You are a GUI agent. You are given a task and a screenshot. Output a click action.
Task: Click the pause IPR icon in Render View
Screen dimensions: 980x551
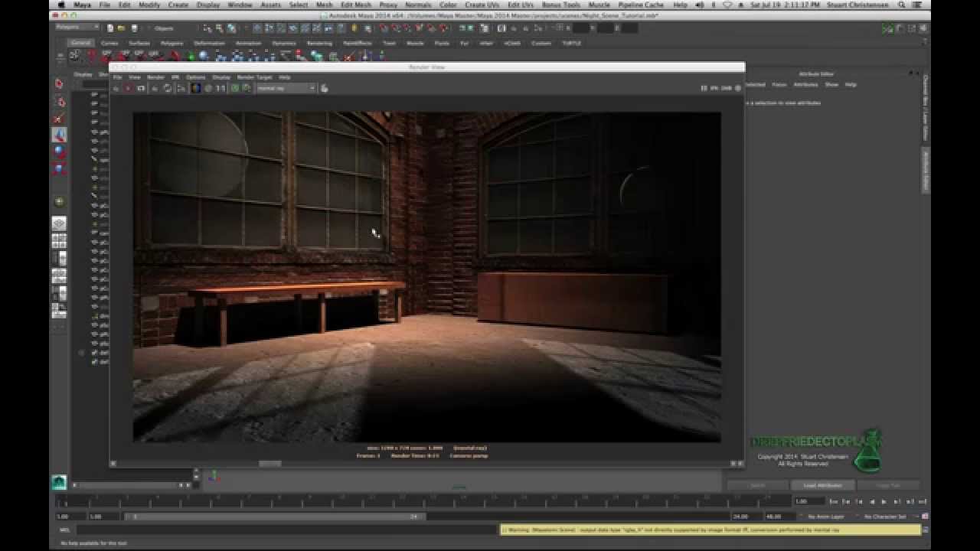[x=704, y=88]
